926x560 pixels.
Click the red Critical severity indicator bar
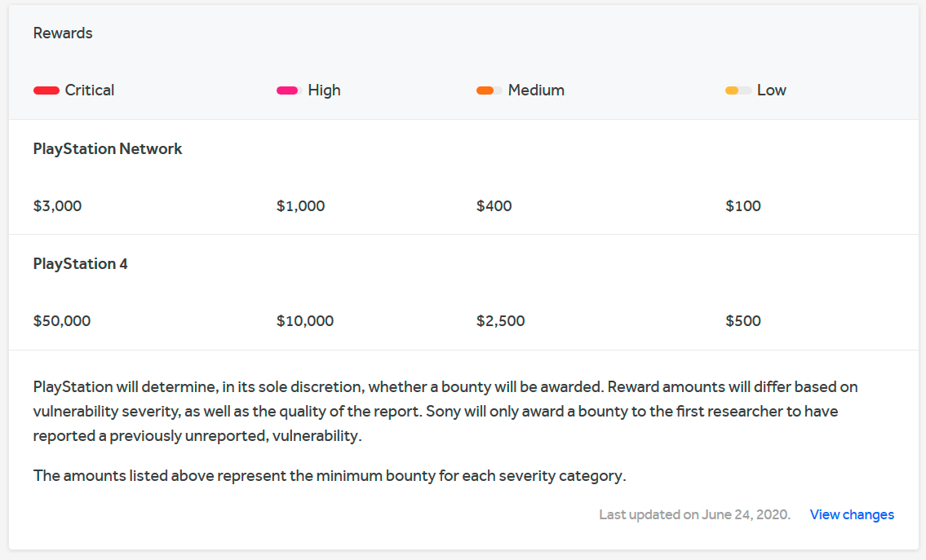point(47,90)
